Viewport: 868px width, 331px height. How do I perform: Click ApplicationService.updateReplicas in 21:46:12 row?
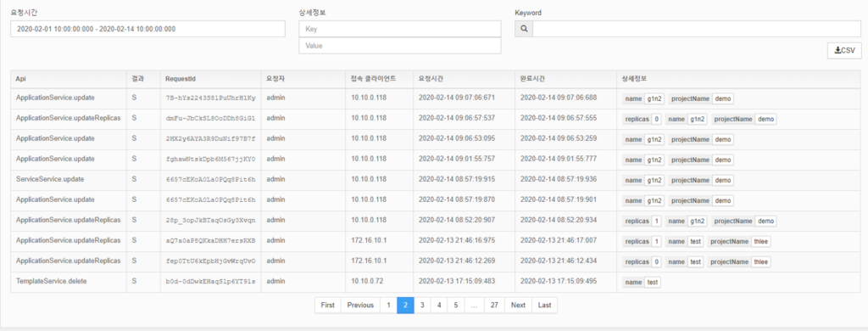68,261
